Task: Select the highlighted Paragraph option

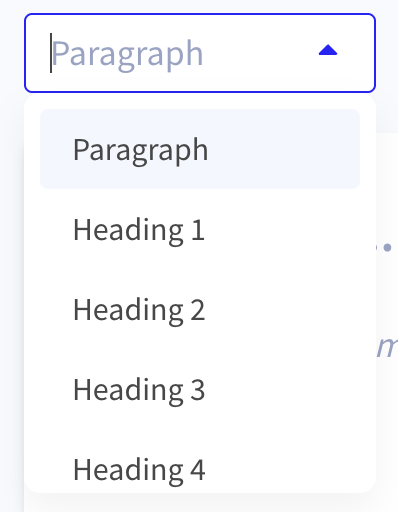Action: pyautogui.click(x=200, y=149)
